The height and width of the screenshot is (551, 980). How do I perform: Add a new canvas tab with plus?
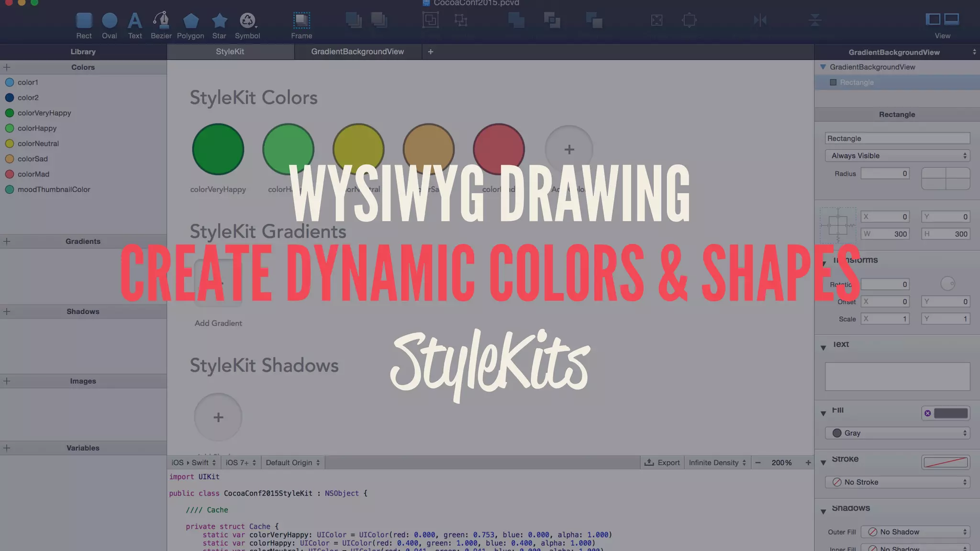(x=431, y=52)
